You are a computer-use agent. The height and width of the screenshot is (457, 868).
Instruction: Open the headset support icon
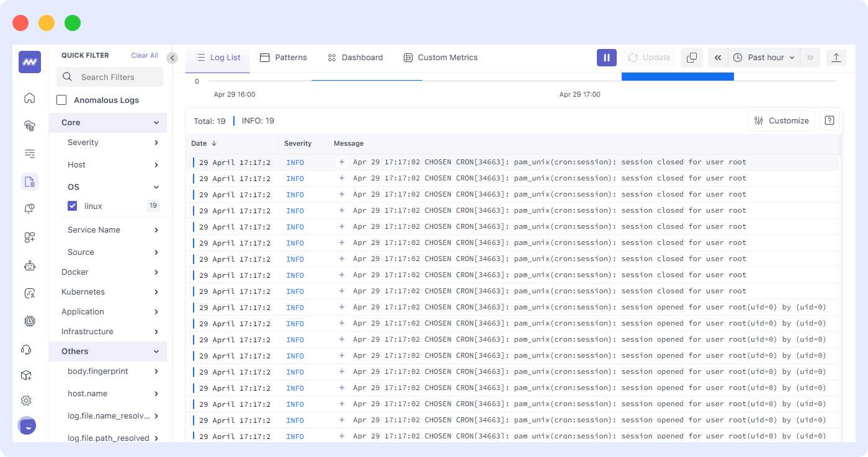pyautogui.click(x=26, y=349)
